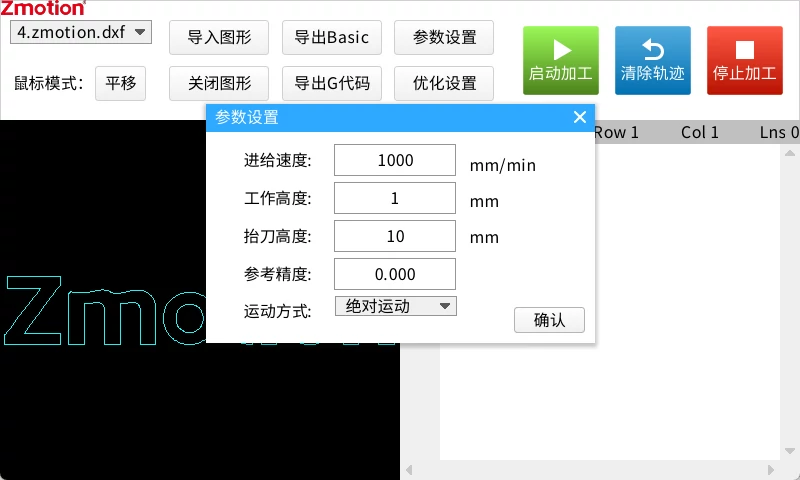Screen dimensions: 800x480
Task: Clear the trajectory with blue 清除轨迹 button
Action: tap(653, 60)
